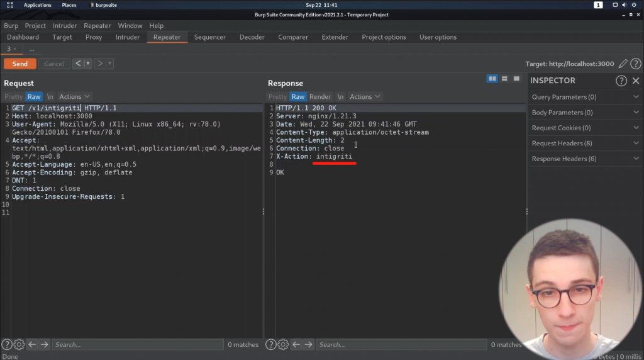Switch to the Decoder tab
This screenshot has height=360, width=644.
coord(252,37)
